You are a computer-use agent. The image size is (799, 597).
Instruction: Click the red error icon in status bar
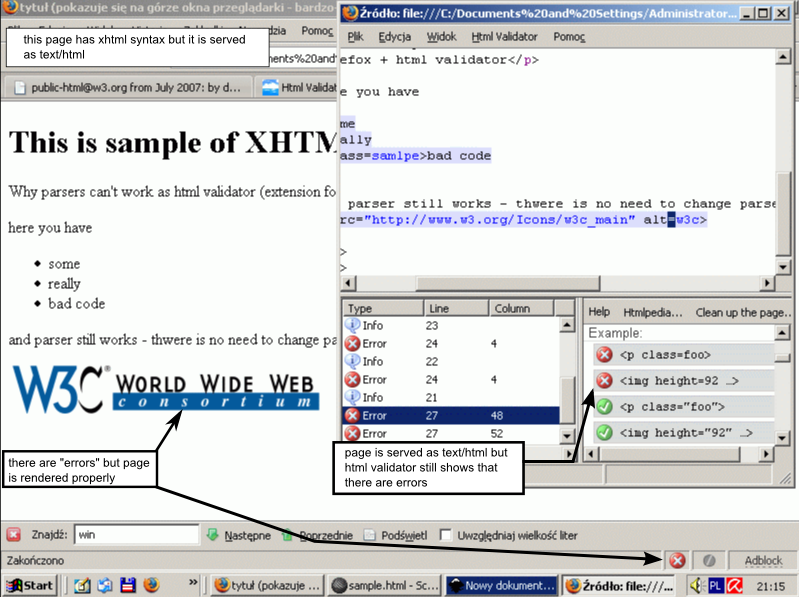pos(677,561)
